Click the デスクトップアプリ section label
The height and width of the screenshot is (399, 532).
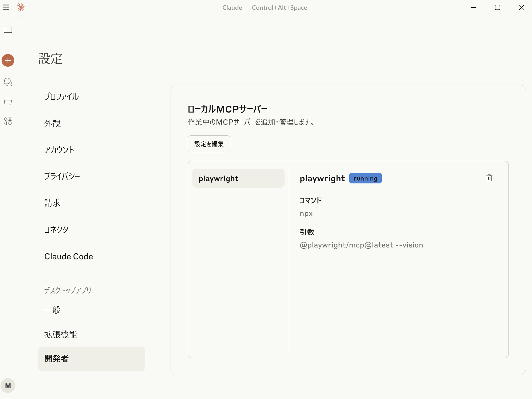(68, 290)
